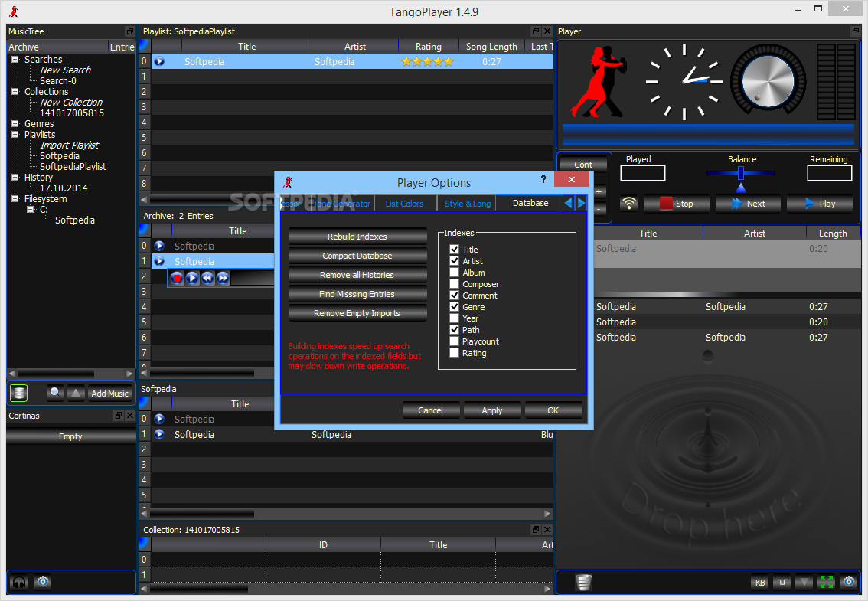Click the trash bin icon in player panel
868x601 pixels.
583,582
